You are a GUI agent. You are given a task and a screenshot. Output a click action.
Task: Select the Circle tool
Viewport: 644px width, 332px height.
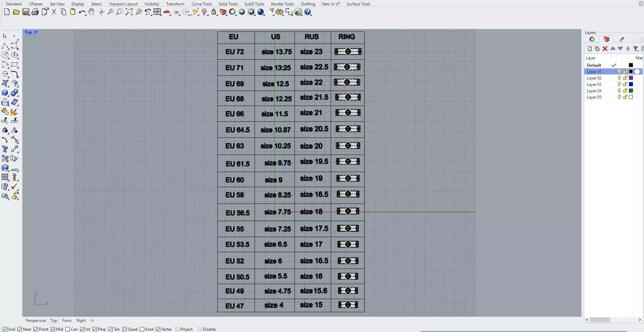coord(5,55)
